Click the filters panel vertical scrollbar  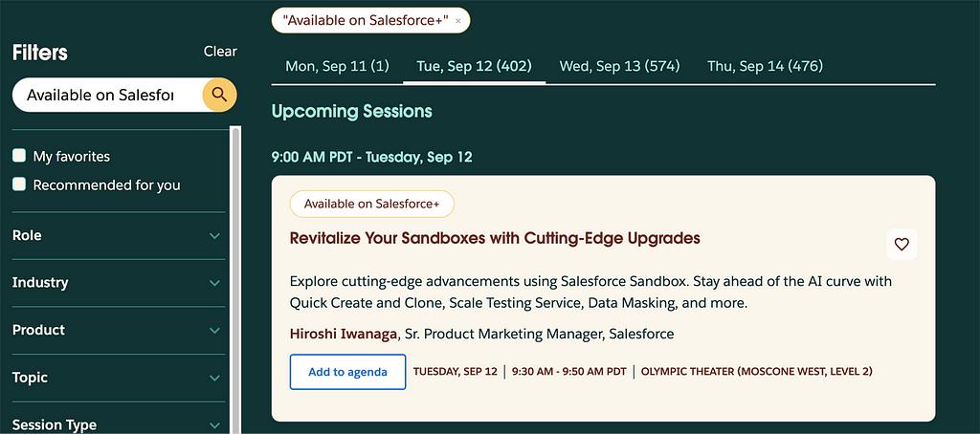pos(235,277)
